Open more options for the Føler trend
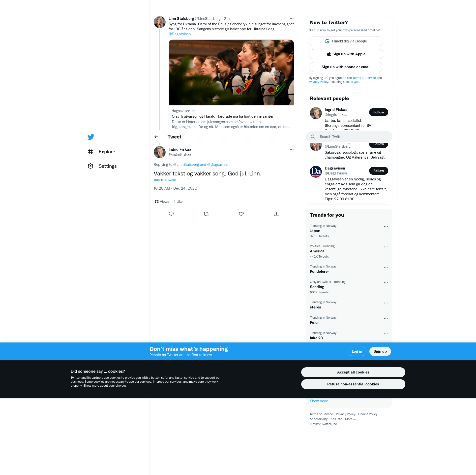Screen dimensions: 476x475 click(x=386, y=318)
